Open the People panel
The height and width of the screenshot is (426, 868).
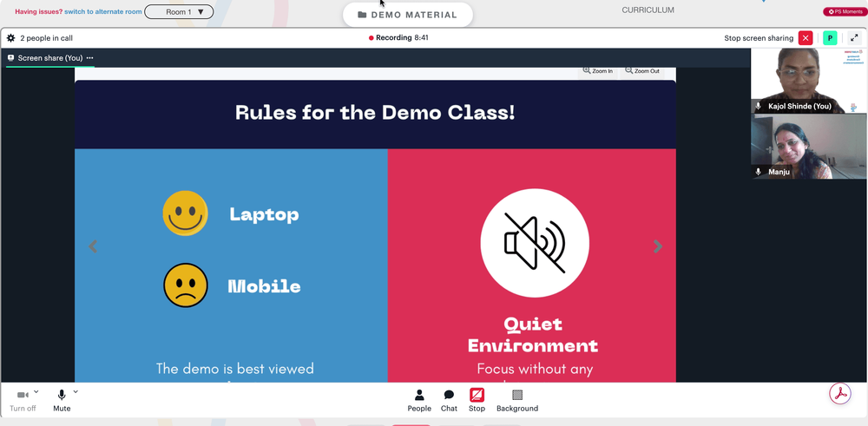[x=419, y=401]
